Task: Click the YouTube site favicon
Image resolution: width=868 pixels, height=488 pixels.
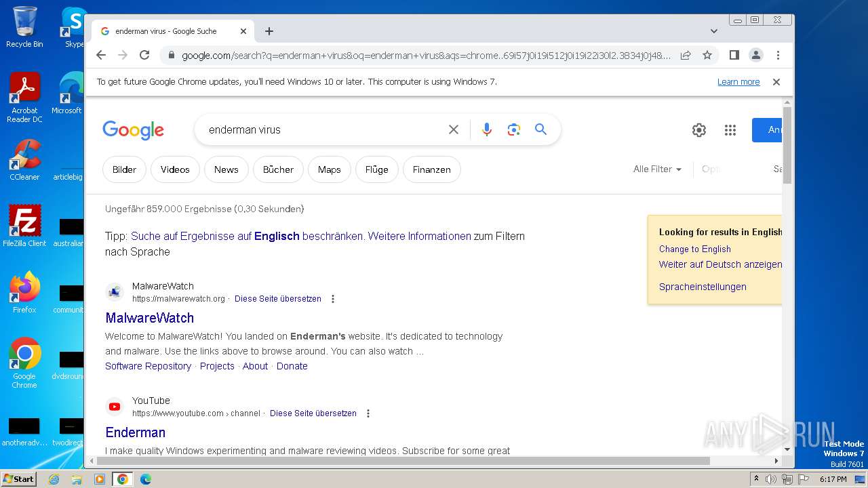Action: point(115,407)
